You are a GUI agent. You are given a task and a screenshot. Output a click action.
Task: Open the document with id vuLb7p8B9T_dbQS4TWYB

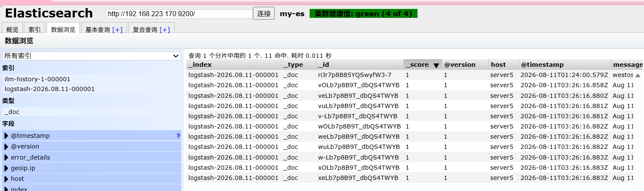pos(358,106)
